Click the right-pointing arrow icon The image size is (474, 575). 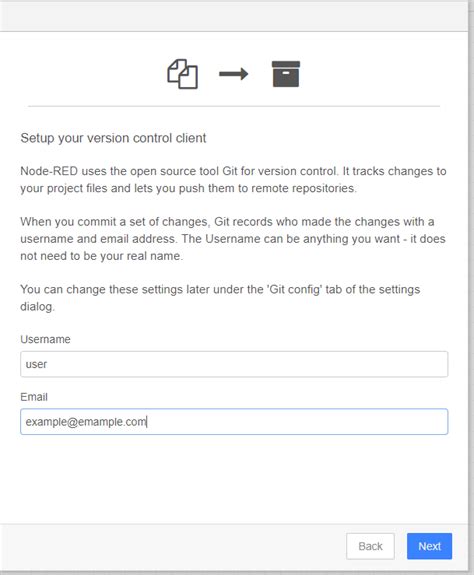click(234, 74)
